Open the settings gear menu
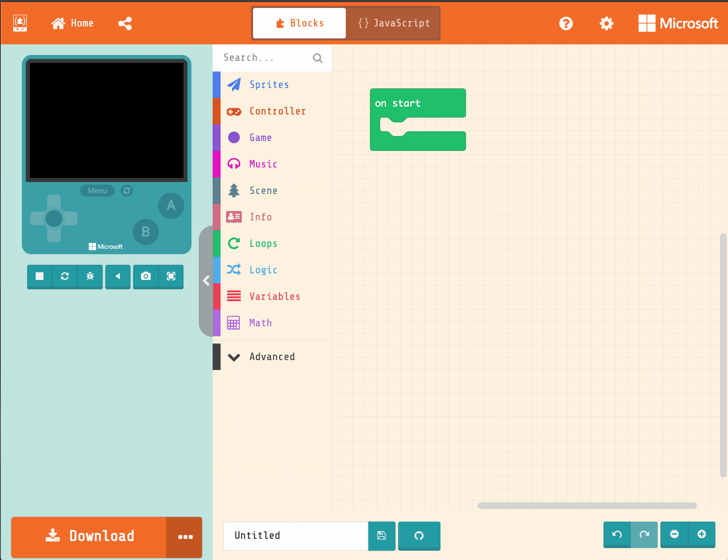The image size is (728, 560). click(x=606, y=23)
